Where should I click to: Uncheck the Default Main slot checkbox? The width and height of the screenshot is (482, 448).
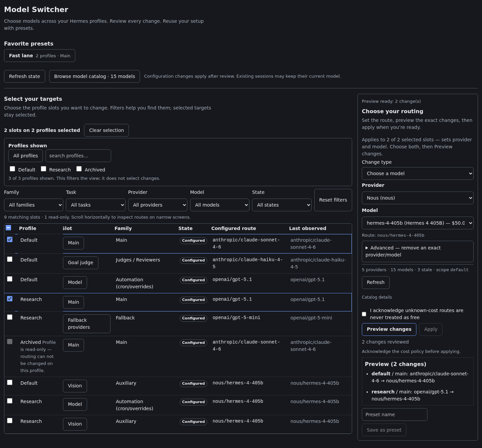(x=10, y=239)
